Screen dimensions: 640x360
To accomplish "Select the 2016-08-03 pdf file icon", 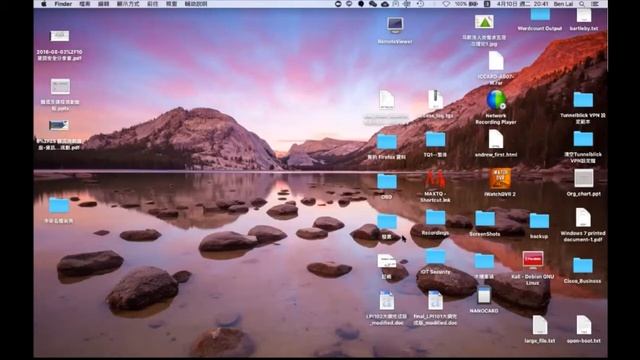I will tap(60, 36).
